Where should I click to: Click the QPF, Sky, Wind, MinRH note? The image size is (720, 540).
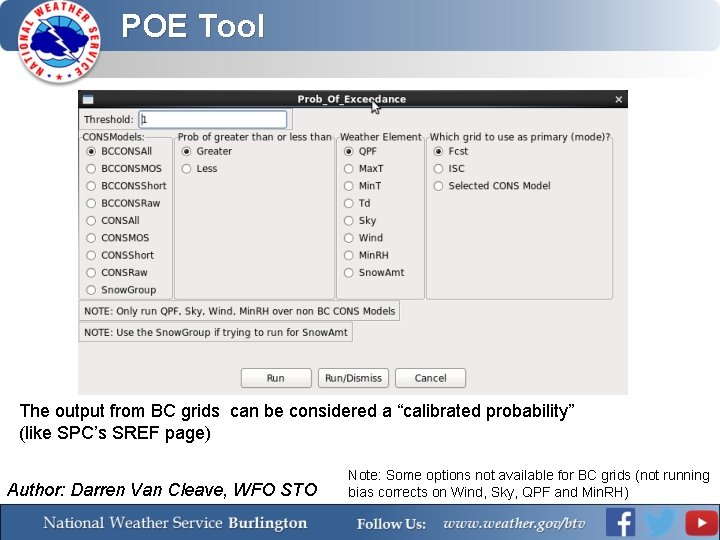point(239,311)
